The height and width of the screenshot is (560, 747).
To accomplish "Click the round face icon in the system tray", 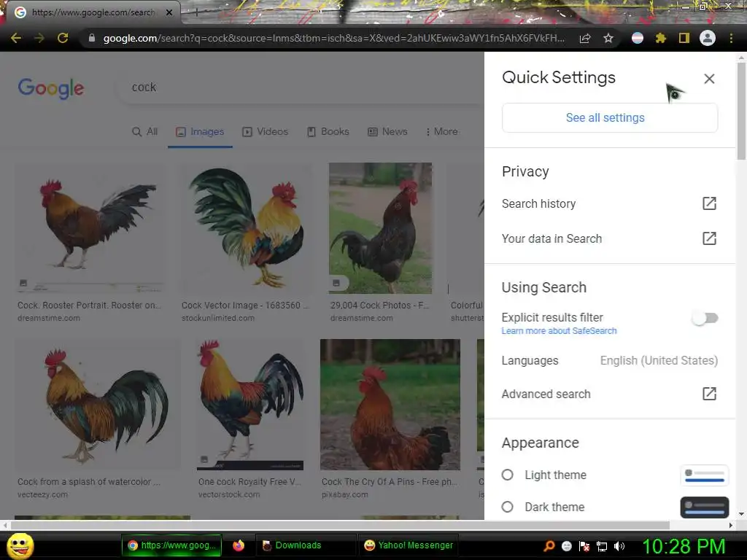I will (x=566, y=546).
